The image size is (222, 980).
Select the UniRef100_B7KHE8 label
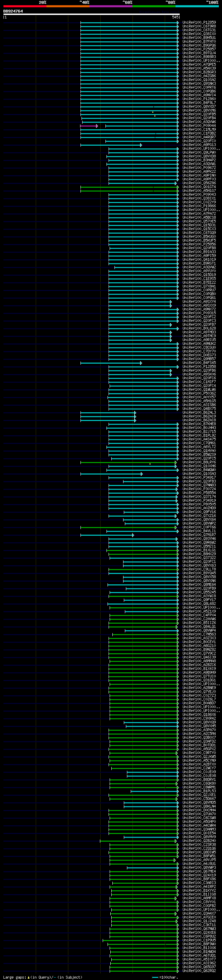pyautogui.click(x=199, y=424)
